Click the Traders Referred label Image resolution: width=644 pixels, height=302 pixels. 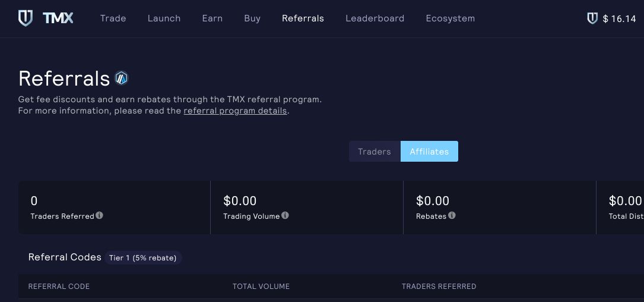click(x=62, y=216)
